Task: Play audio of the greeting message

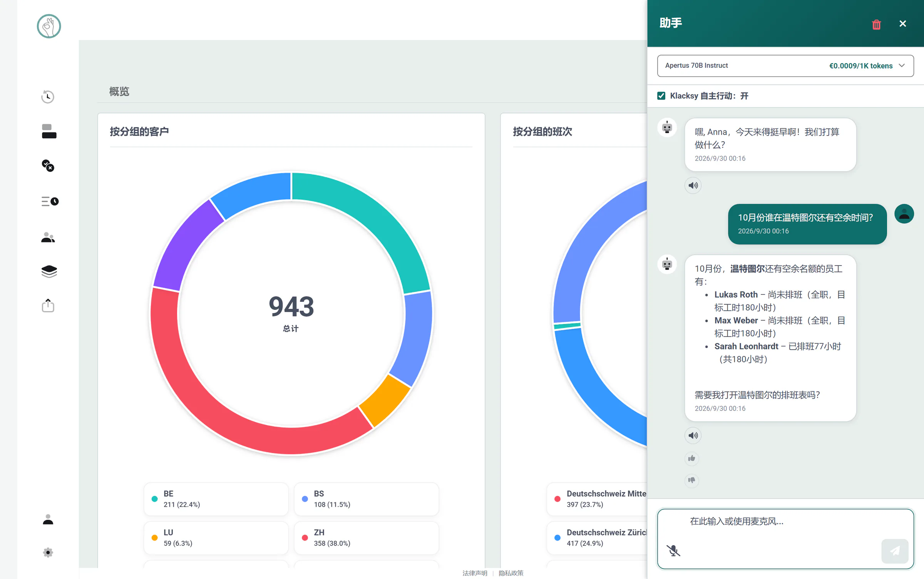Action: 693,186
